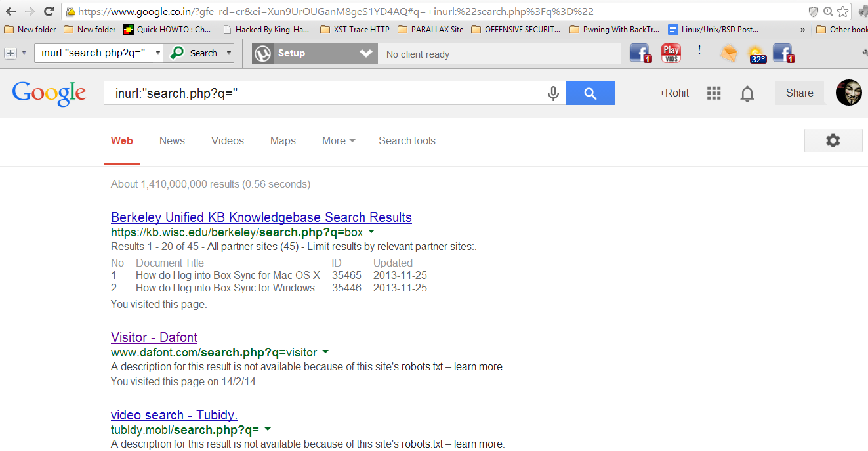Screen dimensions: 868x451
Task: Open the Hacked By King_Ha bookmark
Action: (x=266, y=30)
